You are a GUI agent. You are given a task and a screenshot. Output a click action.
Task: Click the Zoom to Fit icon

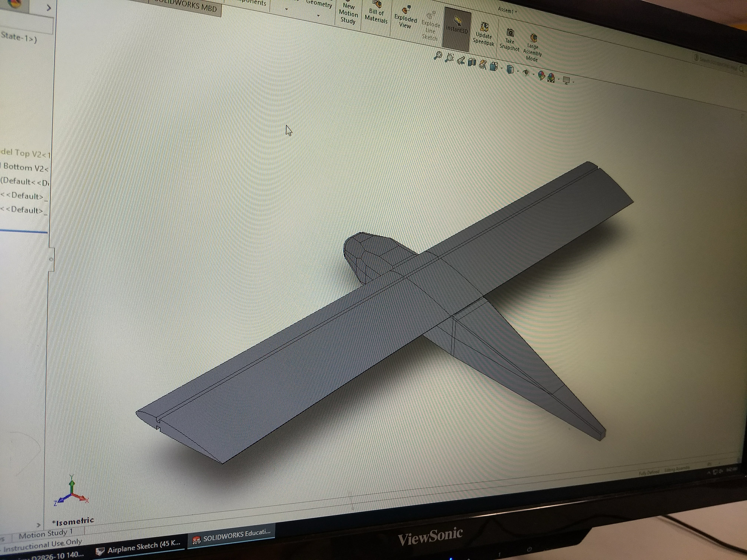tap(438, 56)
